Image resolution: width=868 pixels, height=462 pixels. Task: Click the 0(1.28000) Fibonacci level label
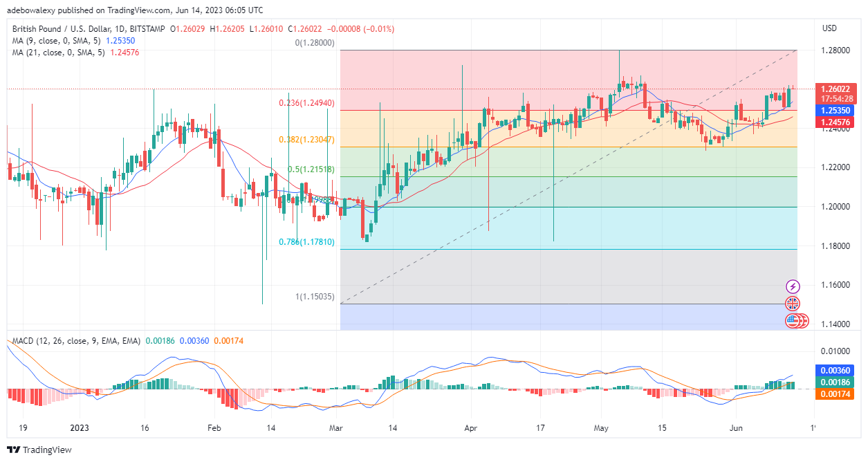coord(315,43)
